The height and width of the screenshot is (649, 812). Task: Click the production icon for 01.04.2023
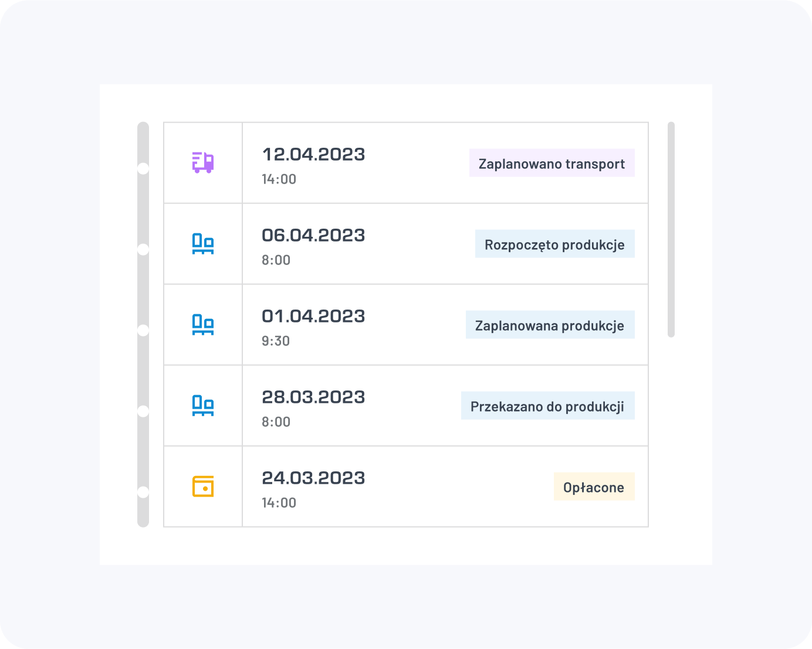pos(203,324)
